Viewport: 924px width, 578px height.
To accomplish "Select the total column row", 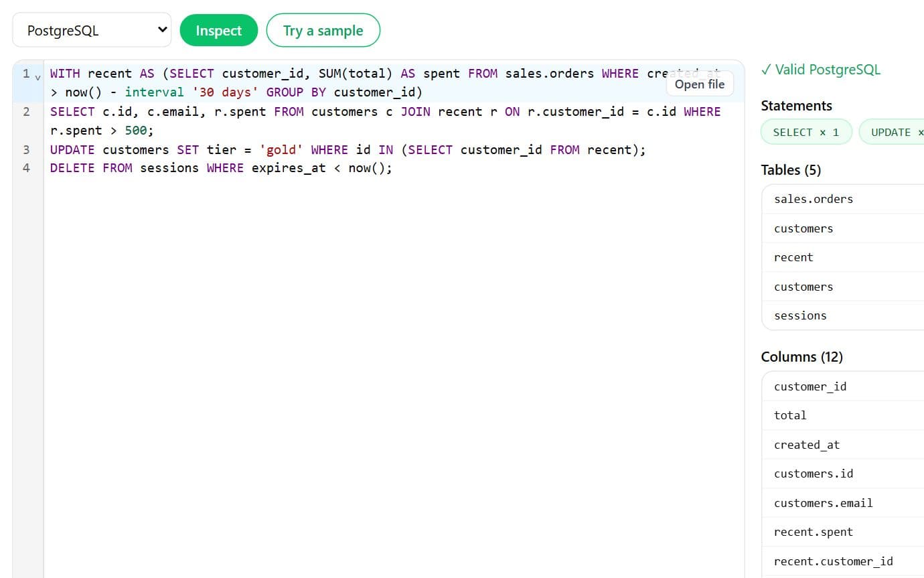I will point(843,415).
